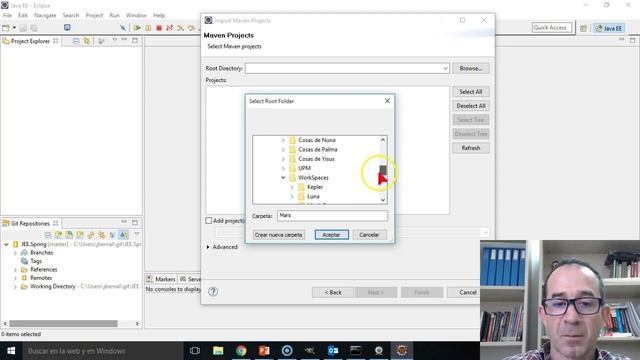Screen dimensions: 640x360
Task: Click the red Terminate toolbar icon
Action: coord(159,28)
